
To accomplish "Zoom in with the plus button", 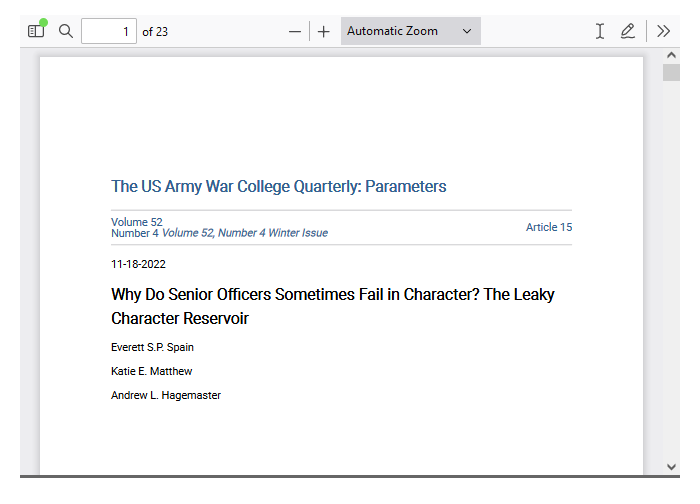I will point(324,32).
